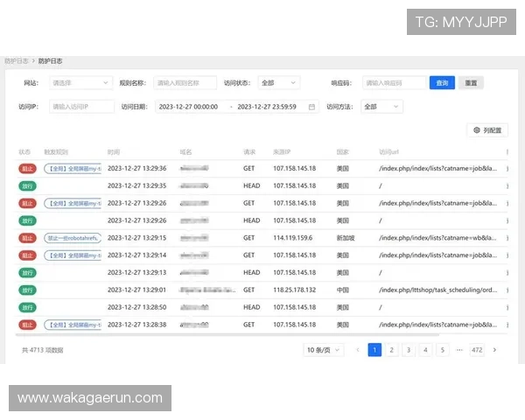Go to page 5
The width and height of the screenshot is (525, 420).
(442, 350)
